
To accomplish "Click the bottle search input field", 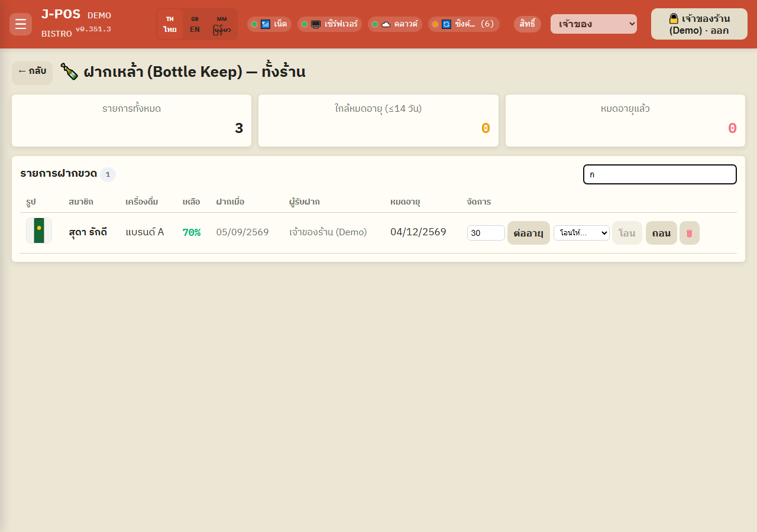I will tap(660, 174).
